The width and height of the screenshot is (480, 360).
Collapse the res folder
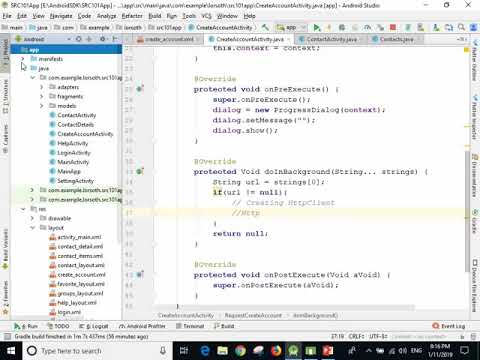click(23, 209)
